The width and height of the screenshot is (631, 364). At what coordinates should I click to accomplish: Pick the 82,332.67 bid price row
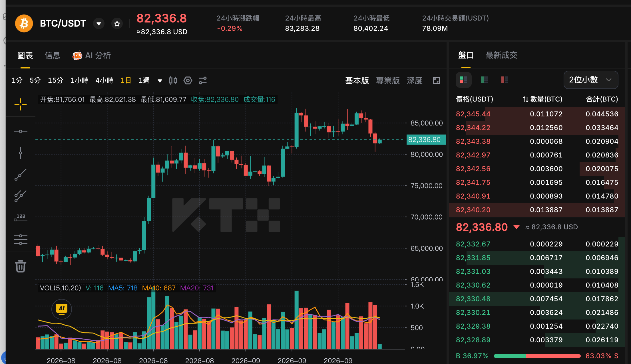[537, 244]
